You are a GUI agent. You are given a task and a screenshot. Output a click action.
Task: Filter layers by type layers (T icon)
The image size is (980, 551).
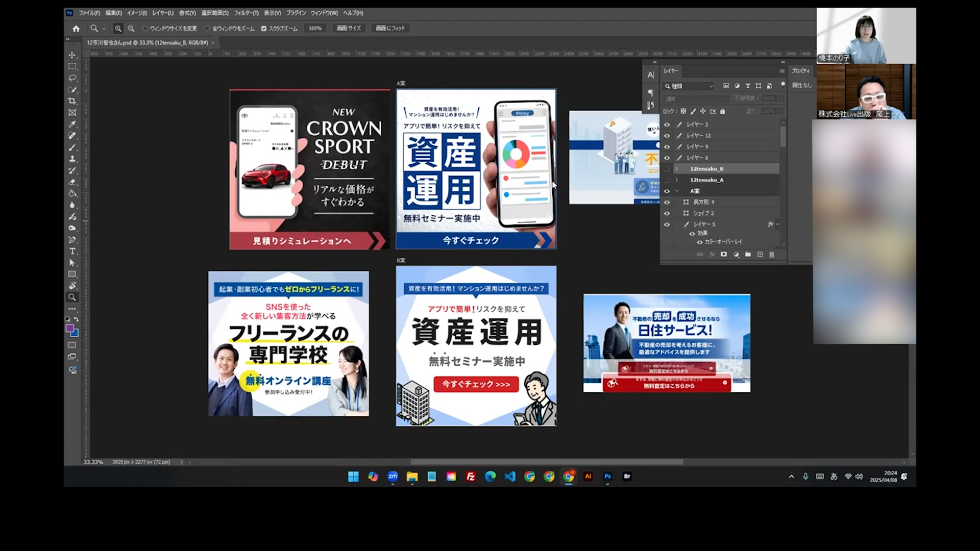(x=748, y=86)
